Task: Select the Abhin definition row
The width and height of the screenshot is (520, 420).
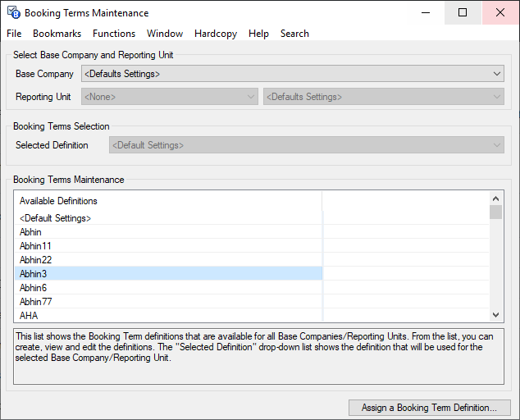Action: (31, 232)
